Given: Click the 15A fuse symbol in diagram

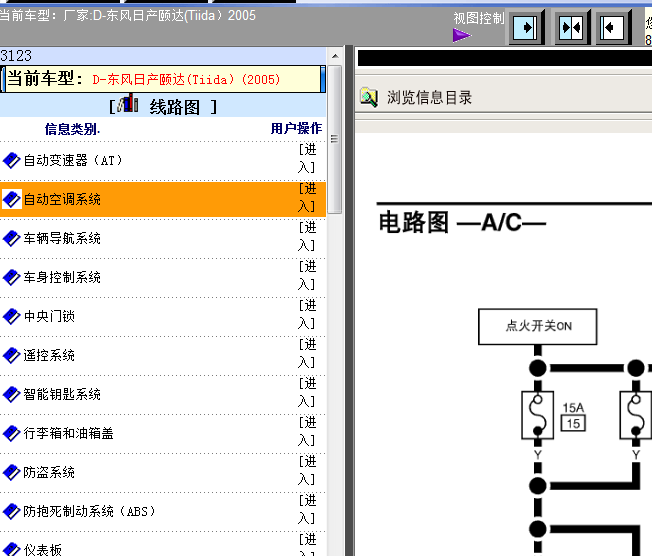Looking at the screenshot, I should (x=537, y=415).
